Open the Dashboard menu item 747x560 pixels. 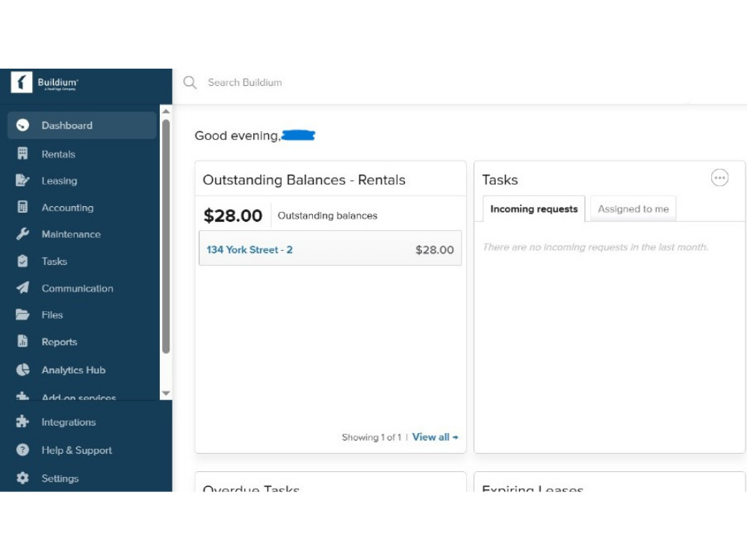click(x=82, y=125)
